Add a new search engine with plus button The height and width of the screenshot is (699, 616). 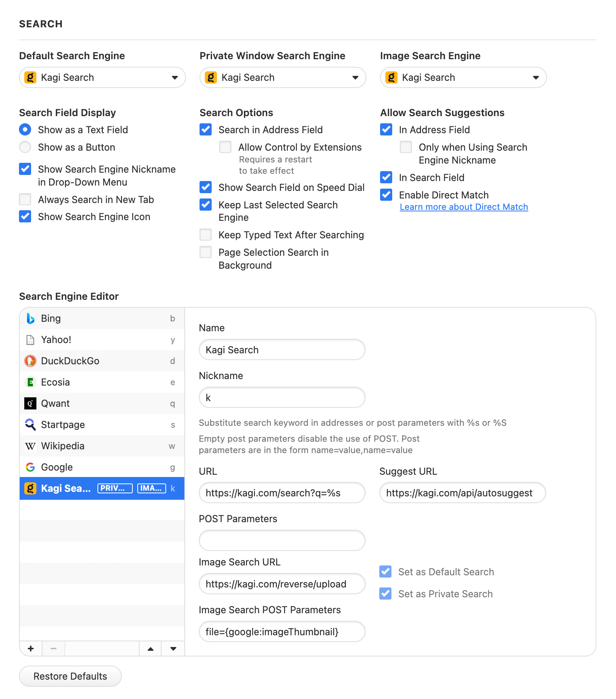pyautogui.click(x=31, y=649)
